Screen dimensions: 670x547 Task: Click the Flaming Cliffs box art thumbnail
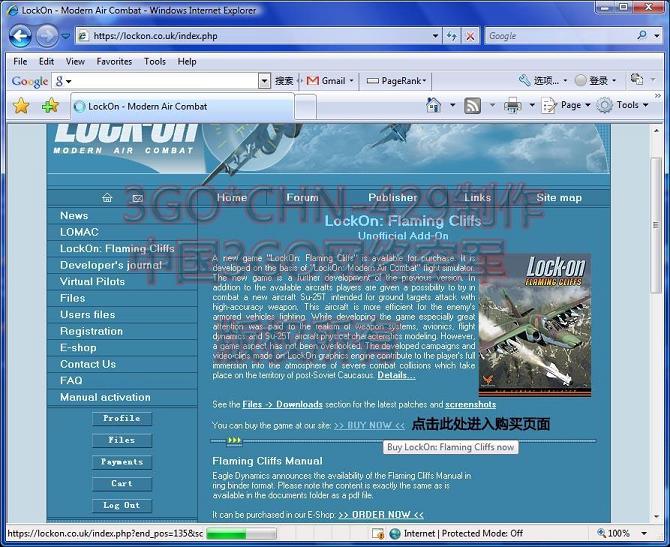click(535, 325)
